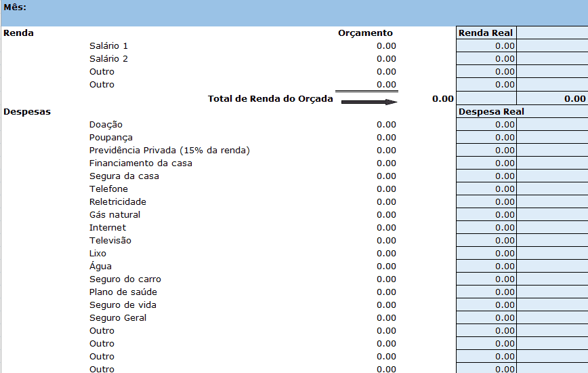
Task: Select the Despesa Real cell for Poupança
Action: (486, 138)
